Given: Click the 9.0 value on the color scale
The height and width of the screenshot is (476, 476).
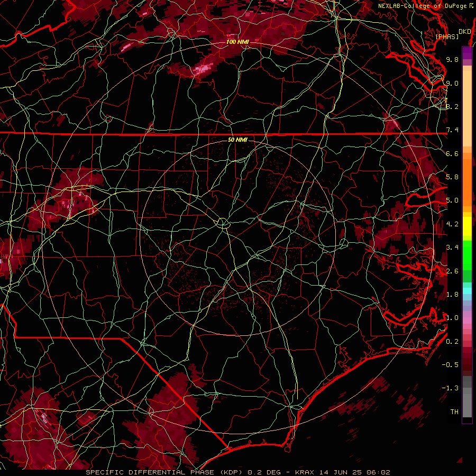Looking at the screenshot, I should pos(452,83).
